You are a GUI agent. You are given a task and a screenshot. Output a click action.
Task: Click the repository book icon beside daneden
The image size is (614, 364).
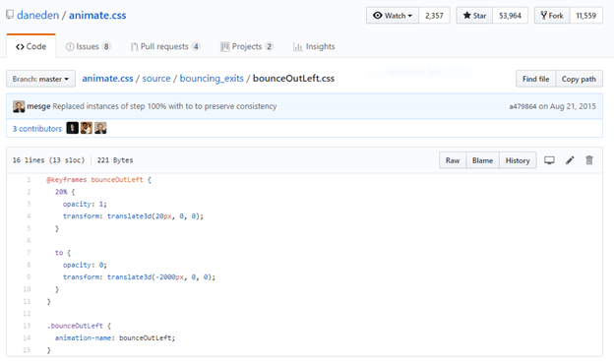point(10,15)
